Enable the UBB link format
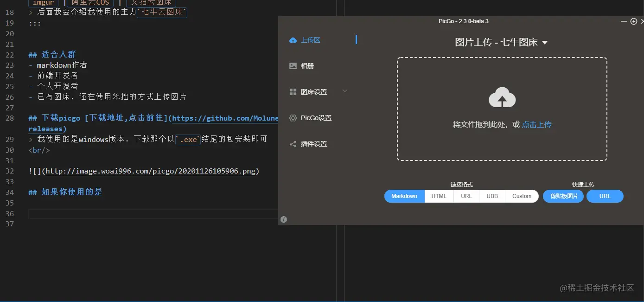 pyautogui.click(x=491, y=196)
